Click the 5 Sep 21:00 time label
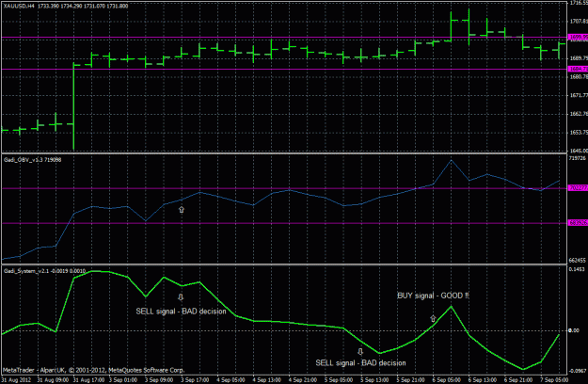 (x=410, y=380)
